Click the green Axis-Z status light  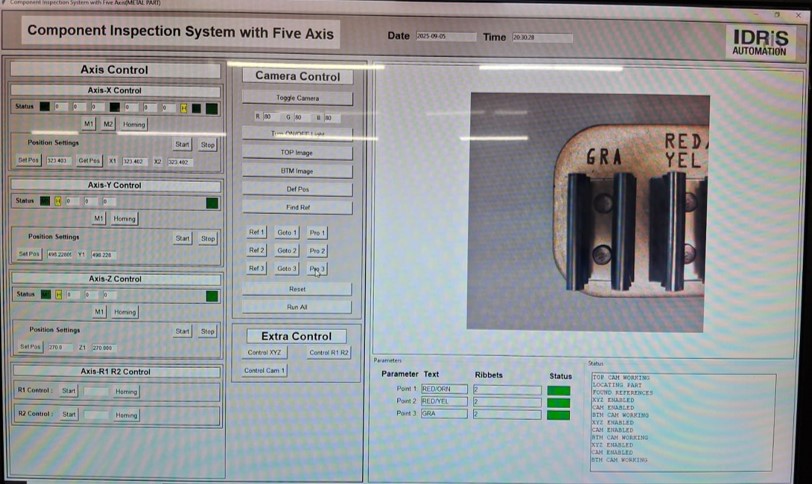coord(211,295)
